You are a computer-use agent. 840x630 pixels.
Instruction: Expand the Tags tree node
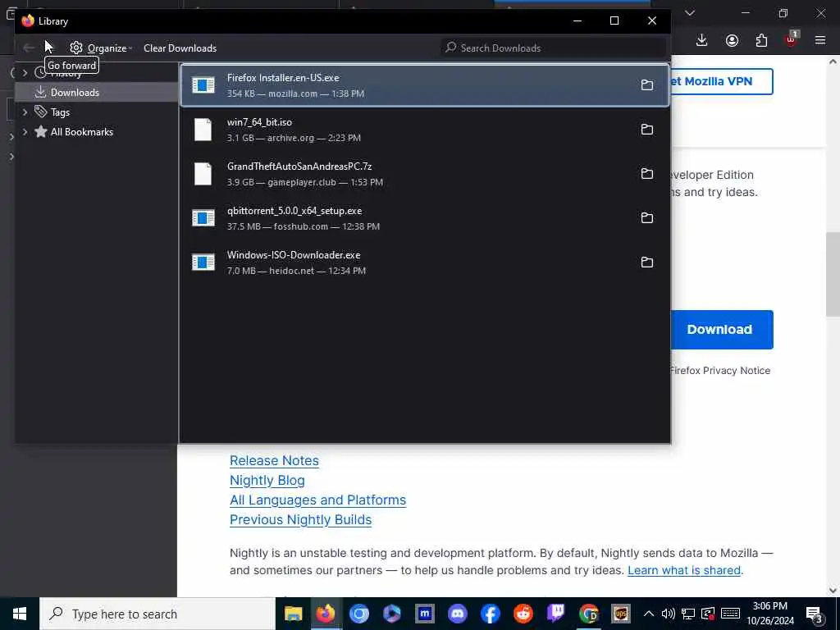pyautogui.click(x=25, y=112)
